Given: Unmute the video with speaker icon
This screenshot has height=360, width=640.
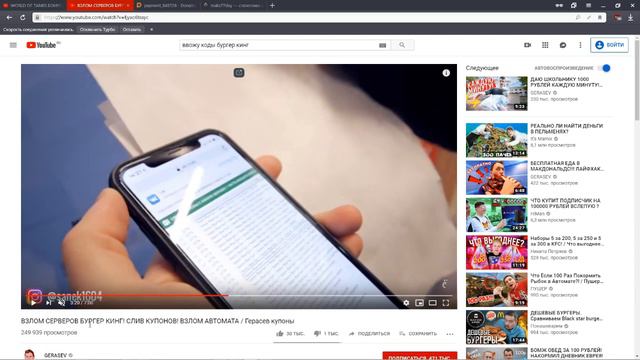Looking at the screenshot, I should tap(61, 302).
